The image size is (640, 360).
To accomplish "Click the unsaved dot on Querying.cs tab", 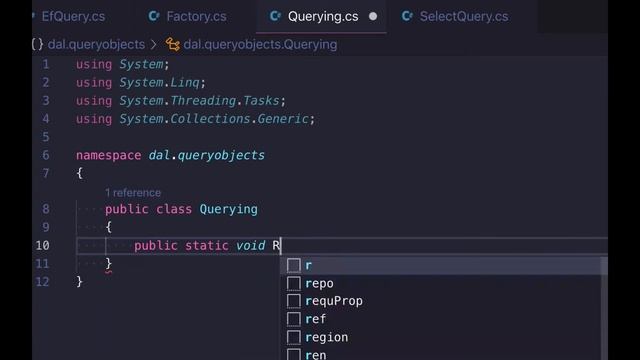I will click(x=373, y=16).
